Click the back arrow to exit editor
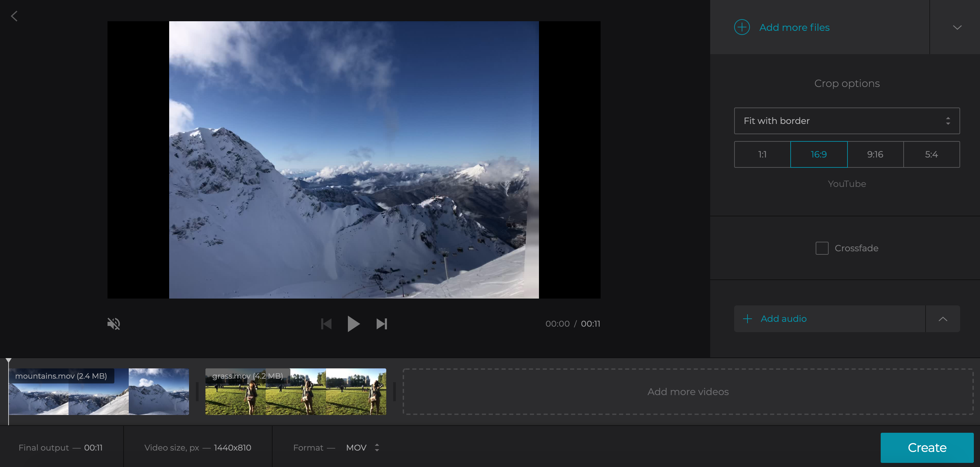Image resolution: width=980 pixels, height=467 pixels. [x=14, y=16]
